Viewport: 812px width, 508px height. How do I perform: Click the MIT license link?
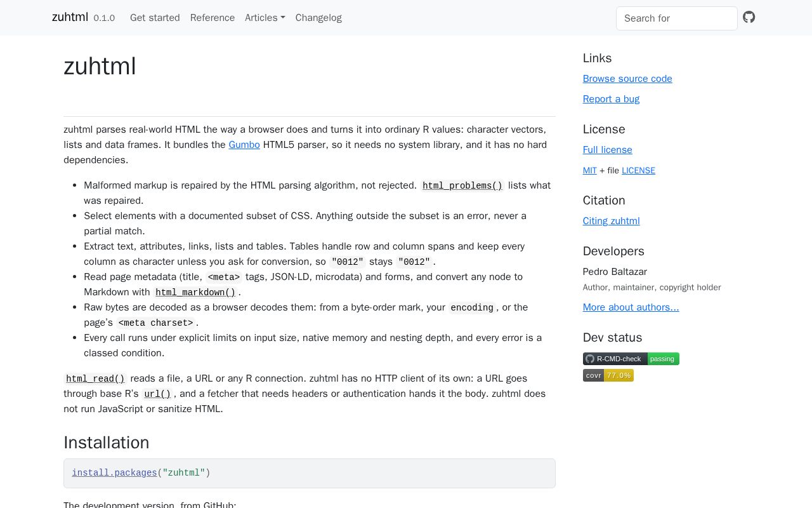pyautogui.click(x=590, y=170)
